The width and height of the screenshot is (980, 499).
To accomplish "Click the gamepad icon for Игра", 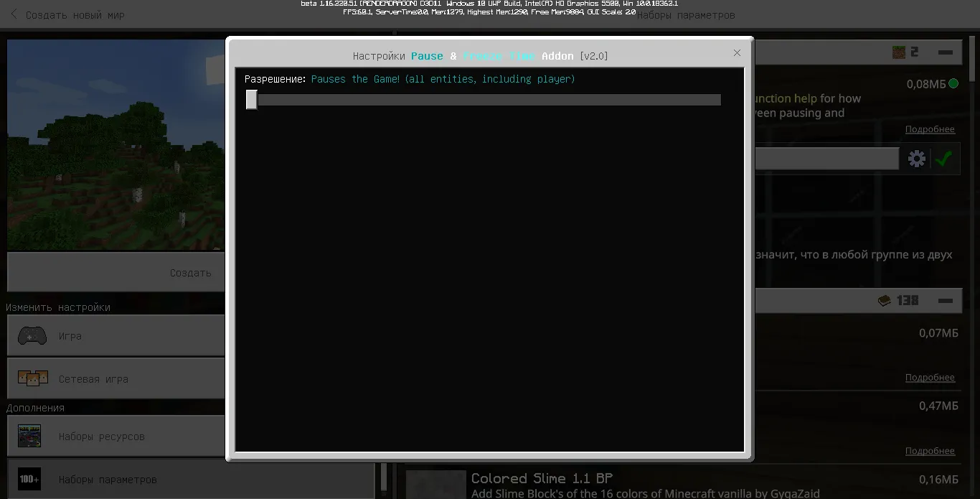I will coord(32,336).
